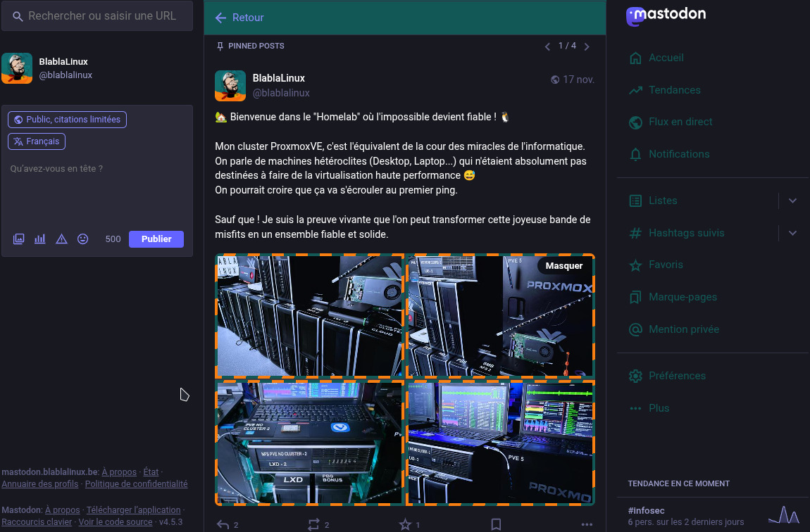Show previous pinned post chevron
The image size is (810, 532).
pos(547,46)
